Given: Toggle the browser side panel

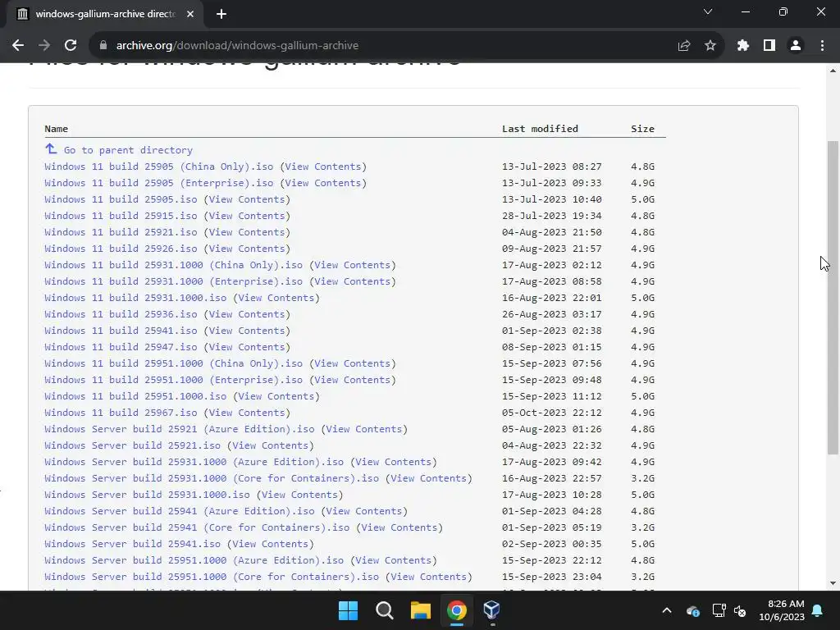Looking at the screenshot, I should [x=769, y=46].
